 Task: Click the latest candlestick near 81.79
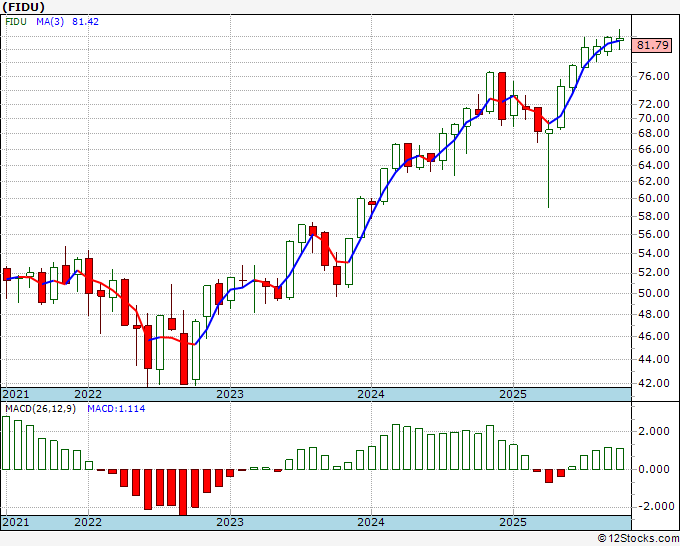[620, 39]
